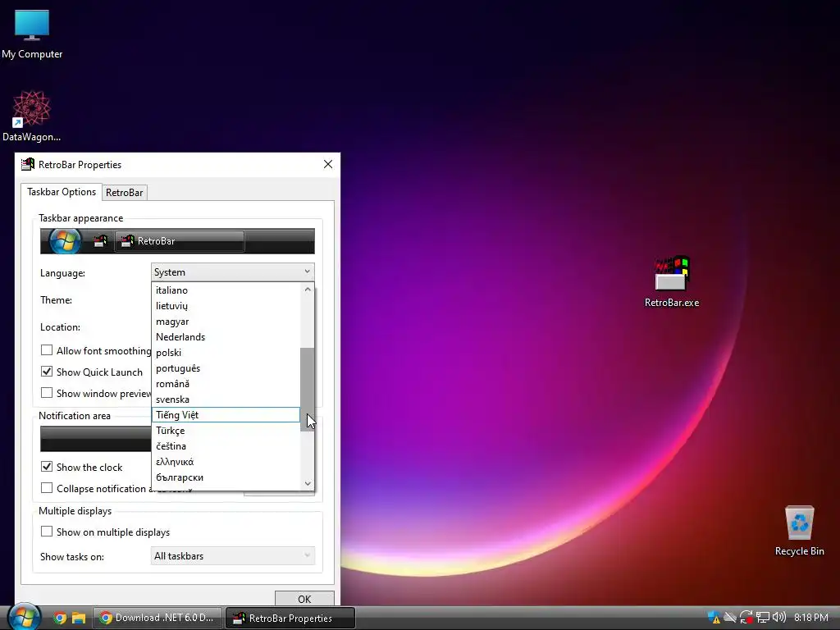
Task: Choose lietuvių from the language list
Action: [226, 305]
